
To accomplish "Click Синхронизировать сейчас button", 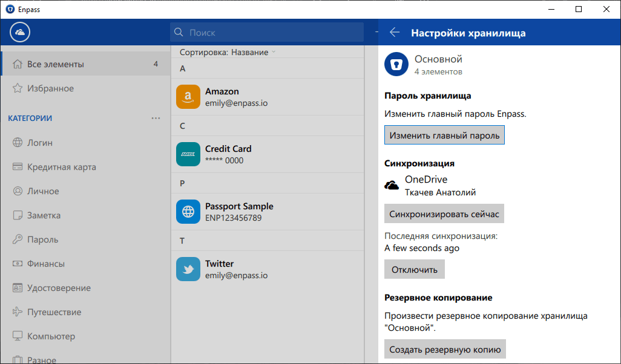I will (x=444, y=213).
